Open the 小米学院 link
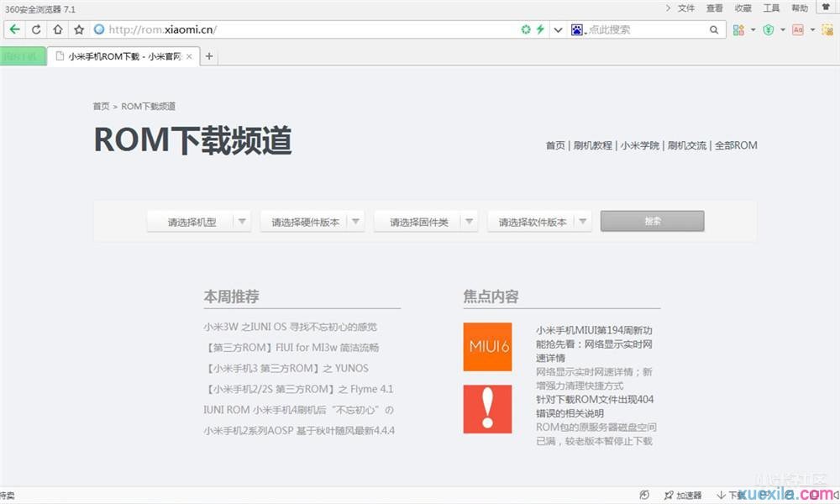Screen dimensions: 840x504 coord(639,145)
